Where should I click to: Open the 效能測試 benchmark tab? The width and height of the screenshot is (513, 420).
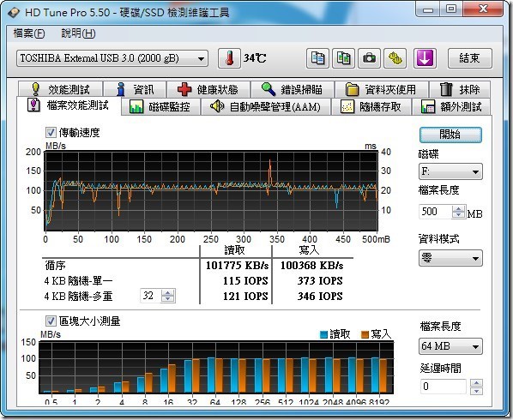[61, 89]
